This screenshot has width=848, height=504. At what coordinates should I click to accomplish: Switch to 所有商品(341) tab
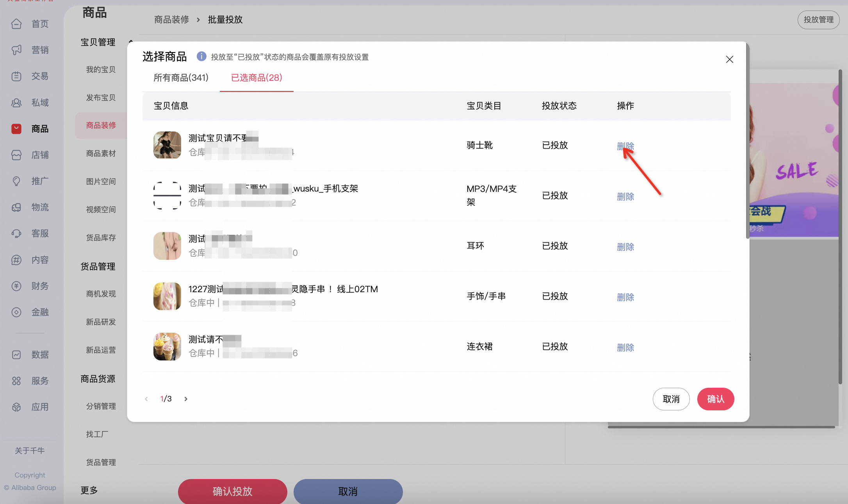tap(181, 78)
